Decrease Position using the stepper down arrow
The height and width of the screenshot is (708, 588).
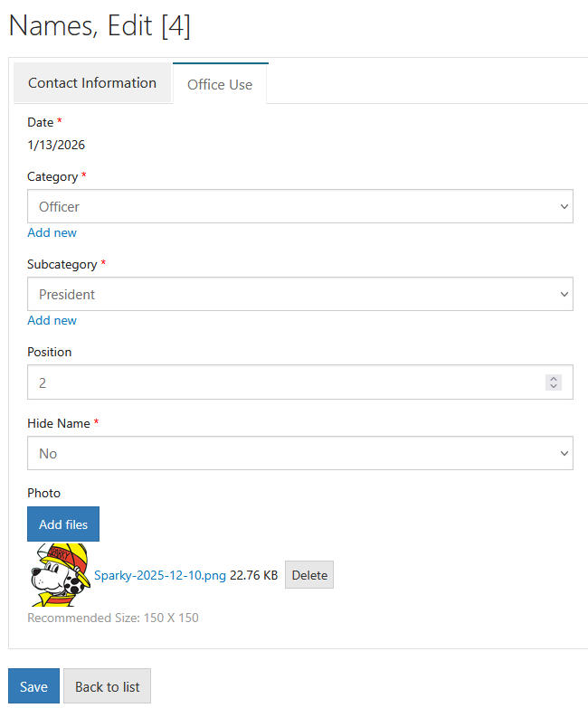554,387
